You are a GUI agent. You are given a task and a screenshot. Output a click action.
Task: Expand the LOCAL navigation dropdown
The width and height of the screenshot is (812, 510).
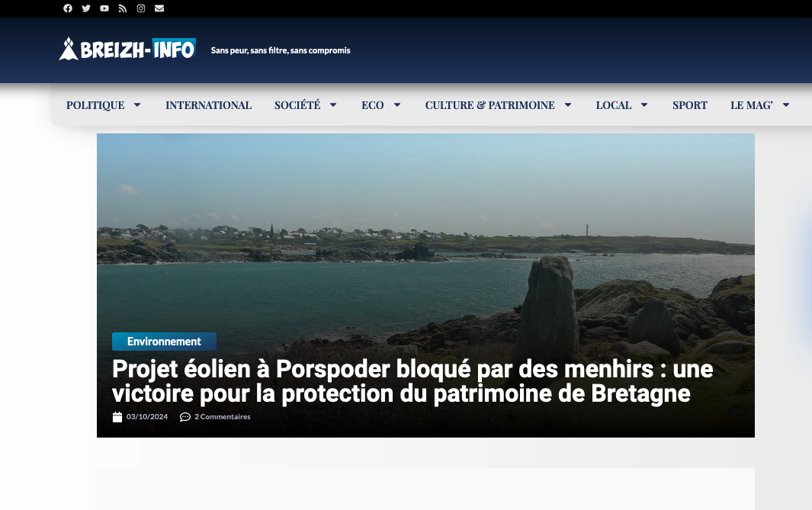point(644,104)
